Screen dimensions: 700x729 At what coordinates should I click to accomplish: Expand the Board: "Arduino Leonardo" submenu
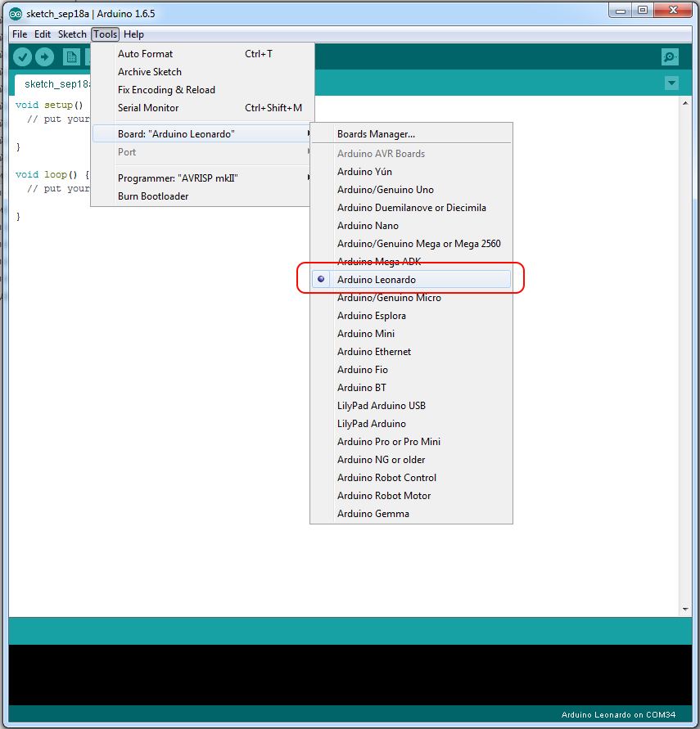tap(201, 134)
